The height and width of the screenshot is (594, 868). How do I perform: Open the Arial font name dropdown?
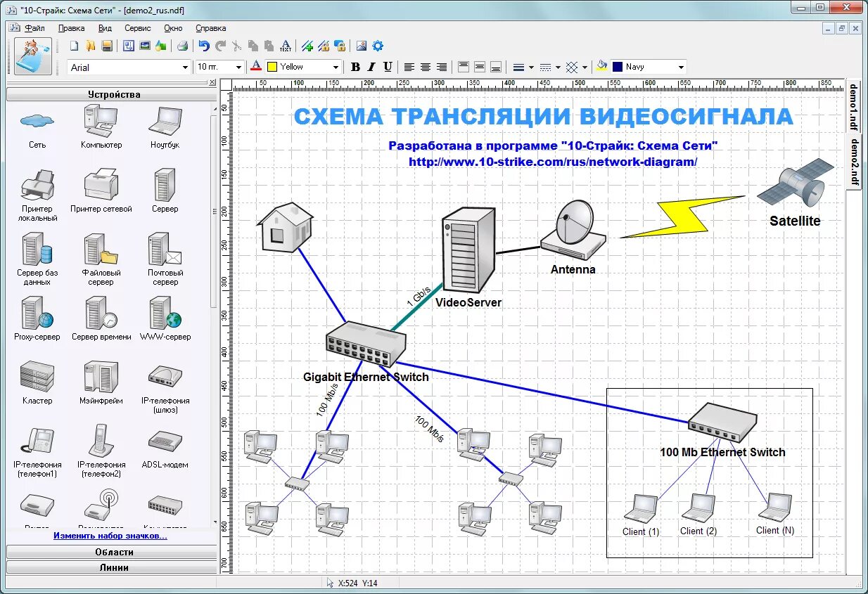coord(185,67)
